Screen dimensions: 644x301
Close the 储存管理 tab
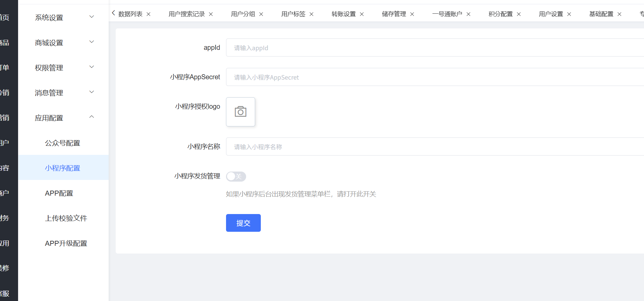tap(412, 14)
